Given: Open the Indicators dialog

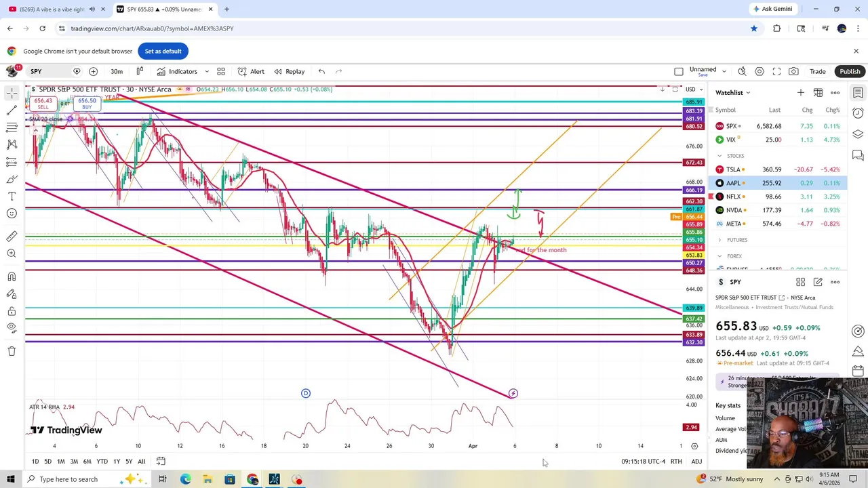Looking at the screenshot, I should coord(177,71).
